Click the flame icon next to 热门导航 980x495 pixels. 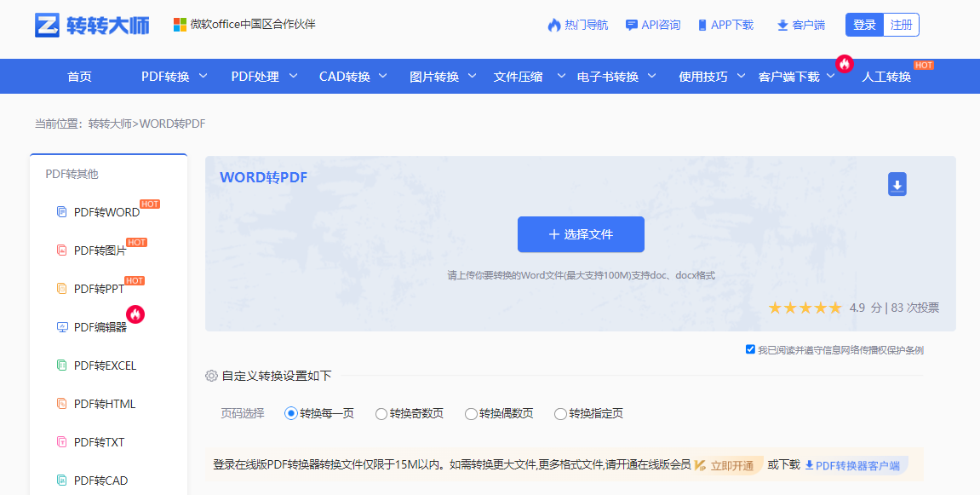click(x=555, y=25)
